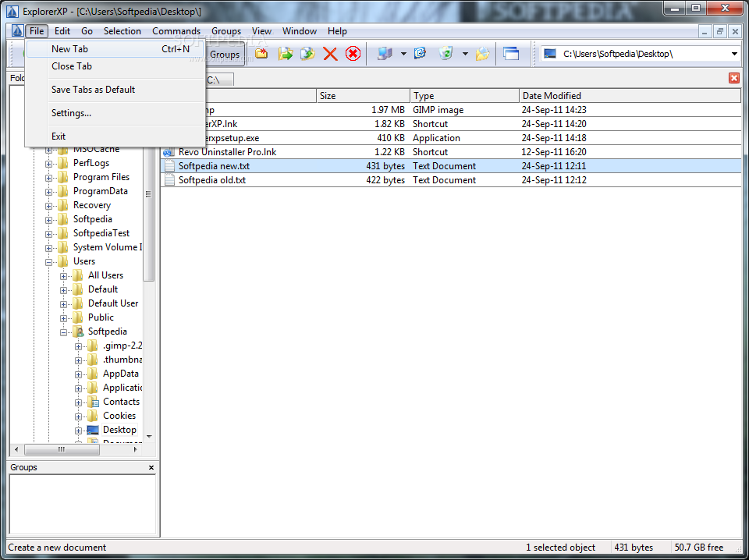Click the Softpedia new.txt file icon
The image size is (749, 560).
(x=169, y=166)
